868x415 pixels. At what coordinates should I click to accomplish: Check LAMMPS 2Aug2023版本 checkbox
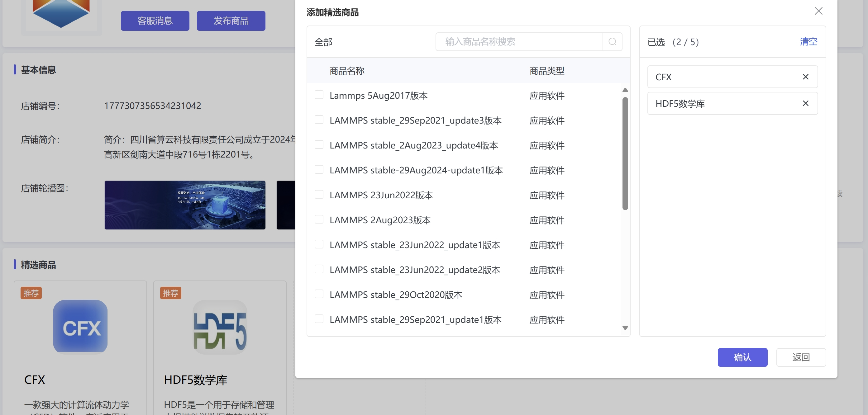click(319, 219)
